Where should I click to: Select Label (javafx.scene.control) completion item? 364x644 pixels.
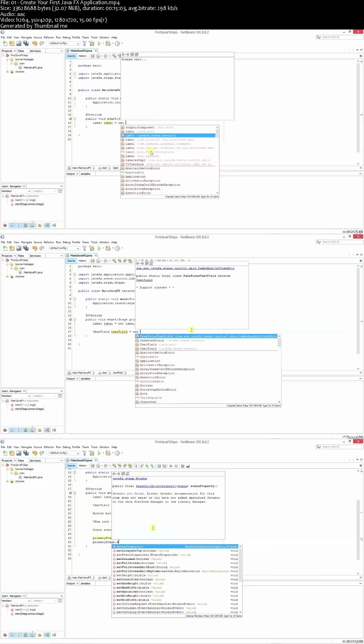(x=168, y=135)
